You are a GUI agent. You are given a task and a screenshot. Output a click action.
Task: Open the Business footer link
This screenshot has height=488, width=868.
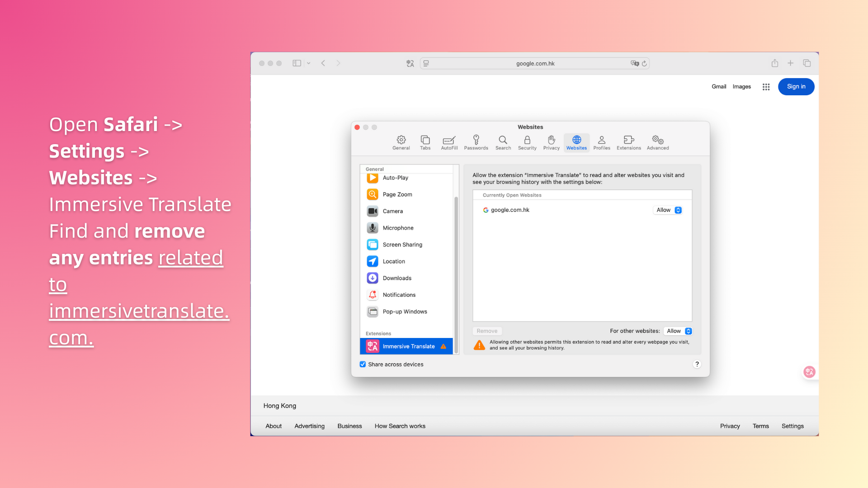(349, 426)
